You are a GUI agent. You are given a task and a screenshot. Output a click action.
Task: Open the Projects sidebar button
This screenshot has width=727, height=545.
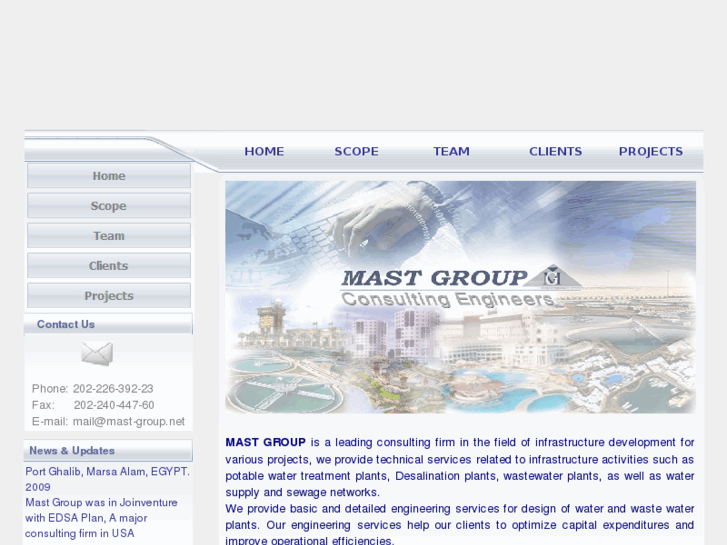(x=109, y=295)
